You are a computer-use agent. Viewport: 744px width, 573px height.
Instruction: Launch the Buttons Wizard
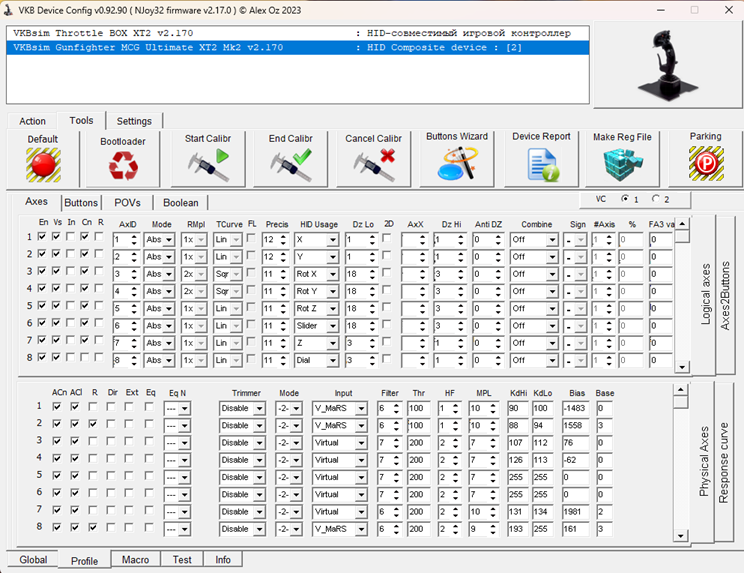coord(456,163)
